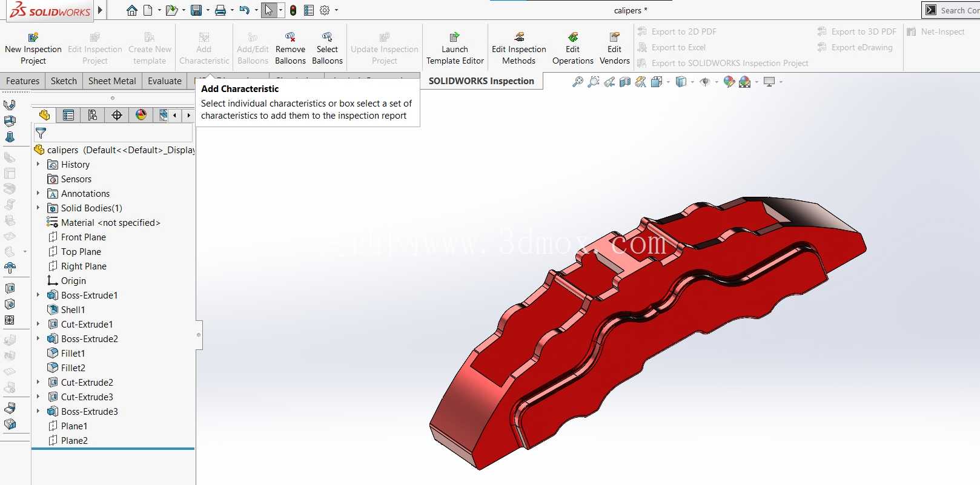Open the Options gear dropdown arrow
Image resolution: width=980 pixels, height=485 pixels.
pos(336,10)
